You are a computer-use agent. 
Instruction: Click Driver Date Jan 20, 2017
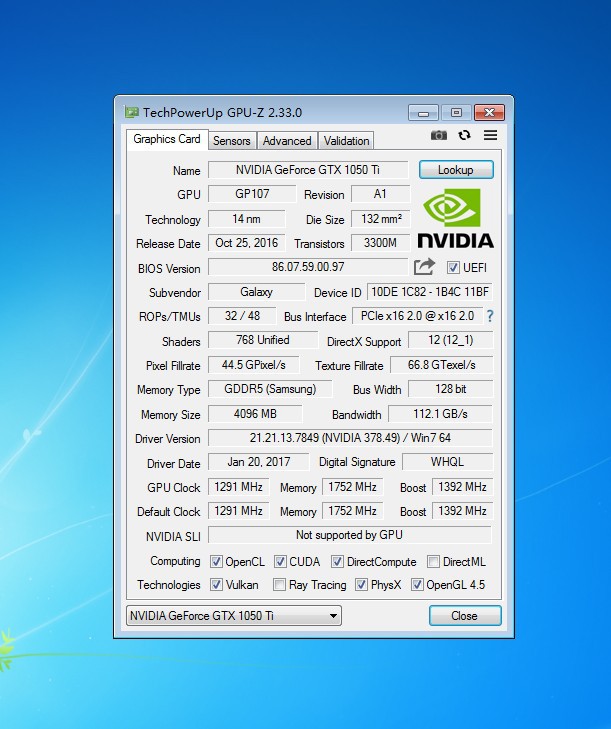click(259, 462)
